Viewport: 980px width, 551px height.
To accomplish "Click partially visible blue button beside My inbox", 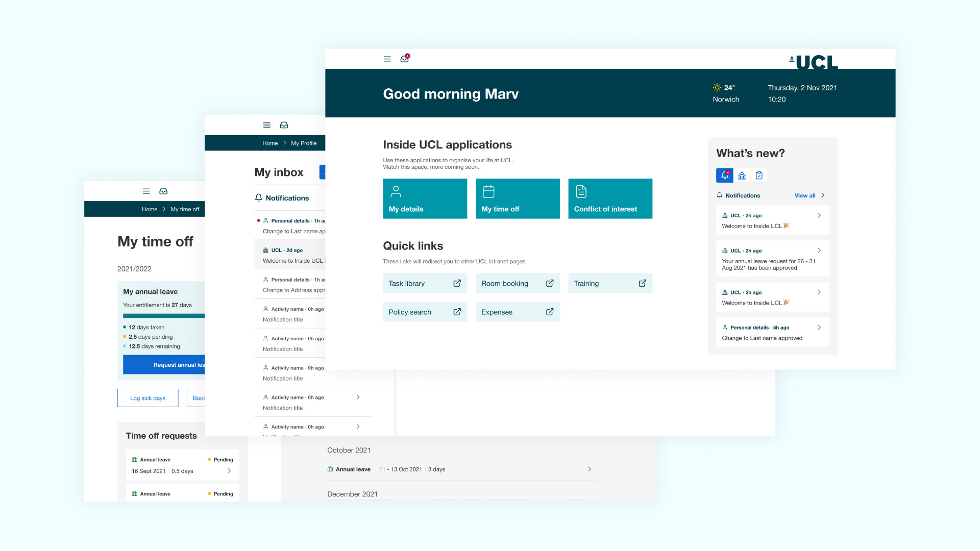I will pyautogui.click(x=322, y=172).
